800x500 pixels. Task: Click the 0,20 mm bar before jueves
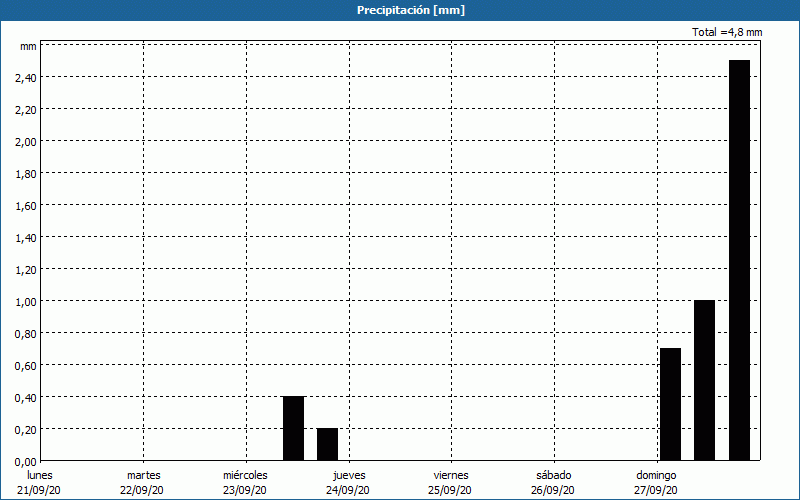[328, 444]
